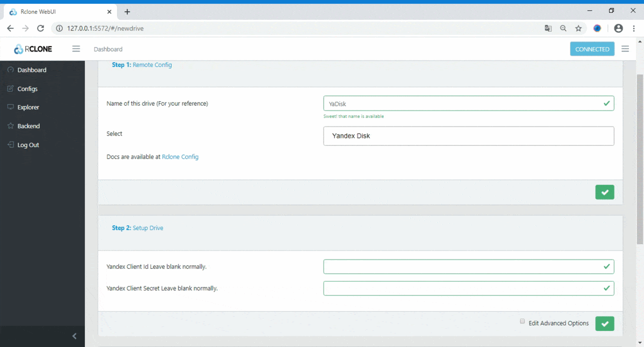
Task: Click the Backend star icon in sidebar
Action: (x=11, y=126)
